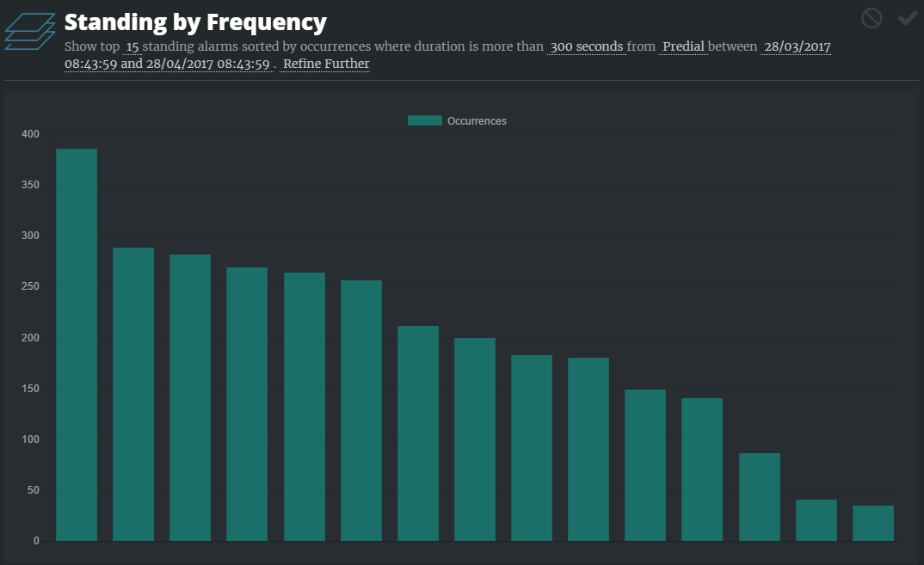Screen dimensions: 924x565
Task: Select the seventh bar, about 211 occurrences
Action: coord(418,433)
